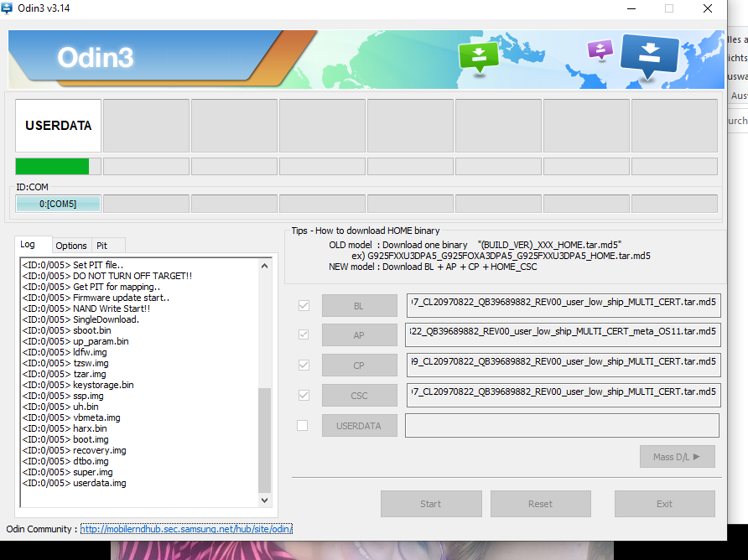Select log line 'Firmware update start..'

pos(96,298)
